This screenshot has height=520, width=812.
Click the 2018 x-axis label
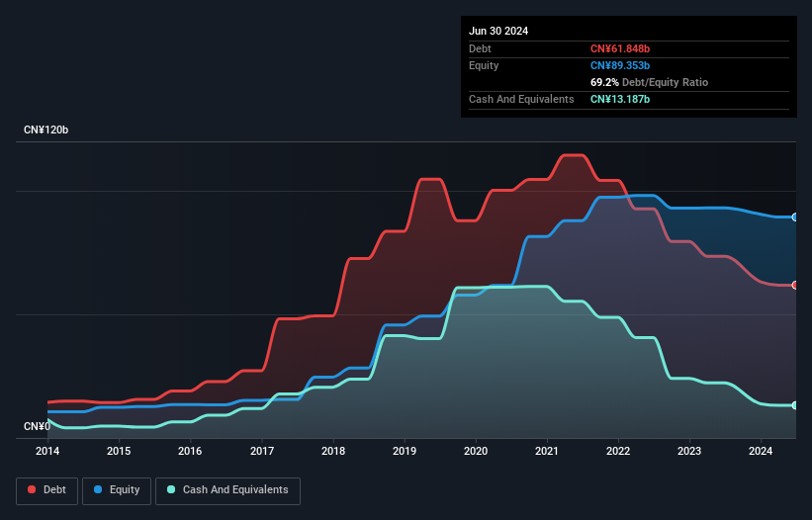pyautogui.click(x=333, y=451)
